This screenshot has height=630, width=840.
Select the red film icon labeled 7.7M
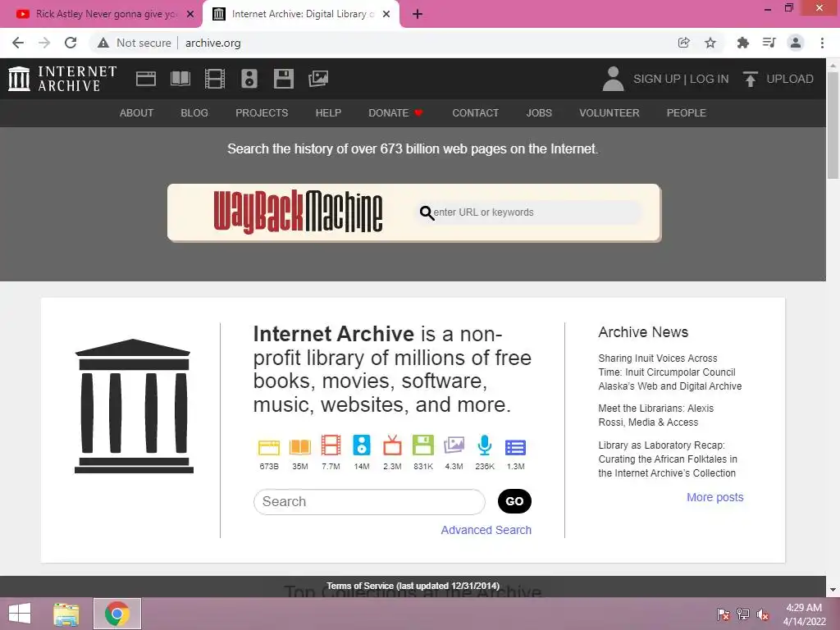pyautogui.click(x=331, y=445)
